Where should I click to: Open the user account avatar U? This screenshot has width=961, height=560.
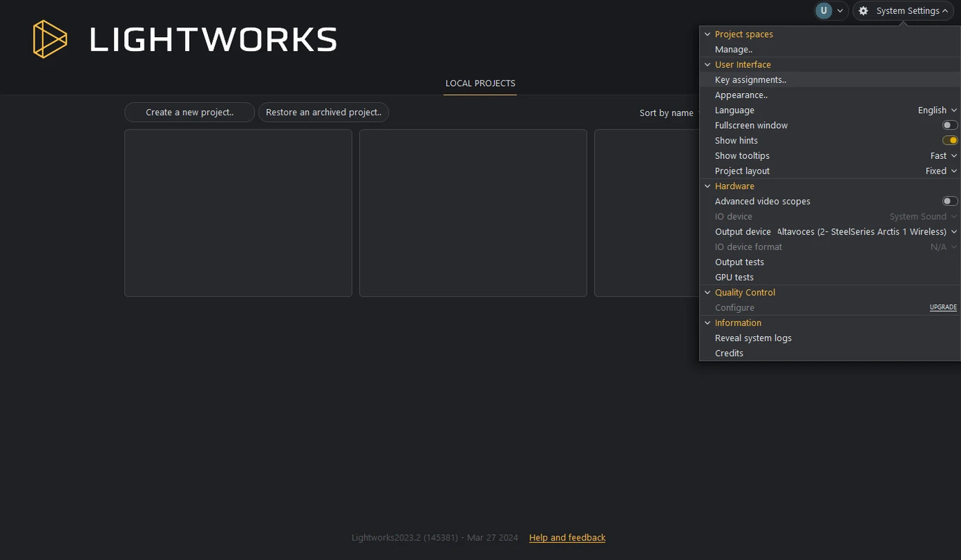(x=824, y=10)
